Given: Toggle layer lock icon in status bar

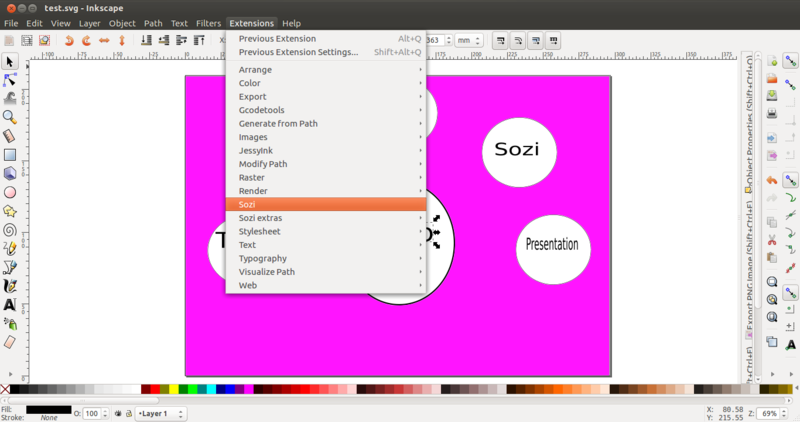Looking at the screenshot, I should coord(129,413).
